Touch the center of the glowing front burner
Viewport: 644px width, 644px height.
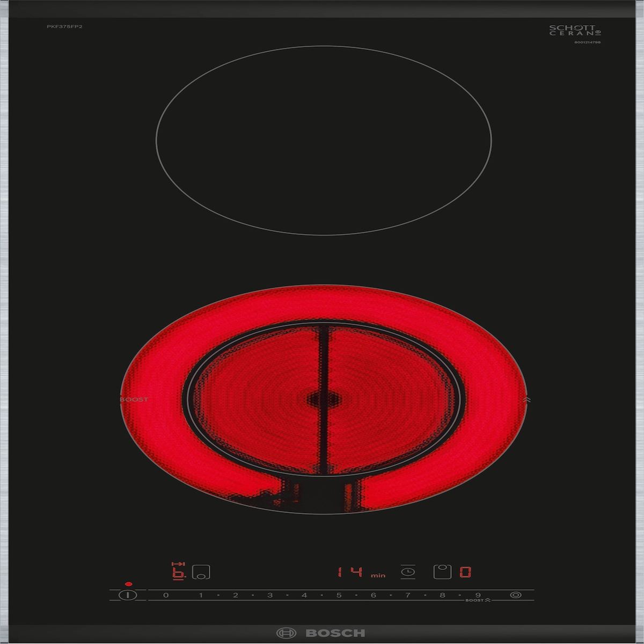(x=322, y=399)
